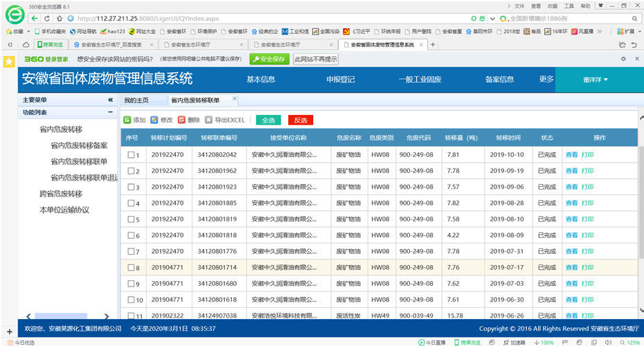Screen dimensions: 644x346
Task: Open a new browser tab with plus icon
Action: click(x=433, y=44)
